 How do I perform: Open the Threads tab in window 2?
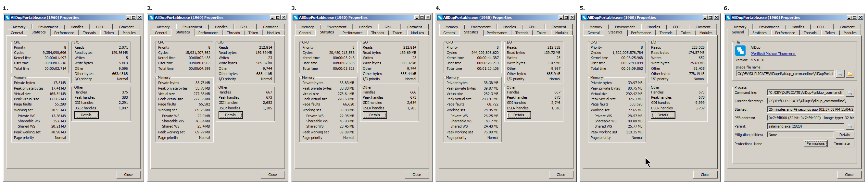tap(233, 33)
